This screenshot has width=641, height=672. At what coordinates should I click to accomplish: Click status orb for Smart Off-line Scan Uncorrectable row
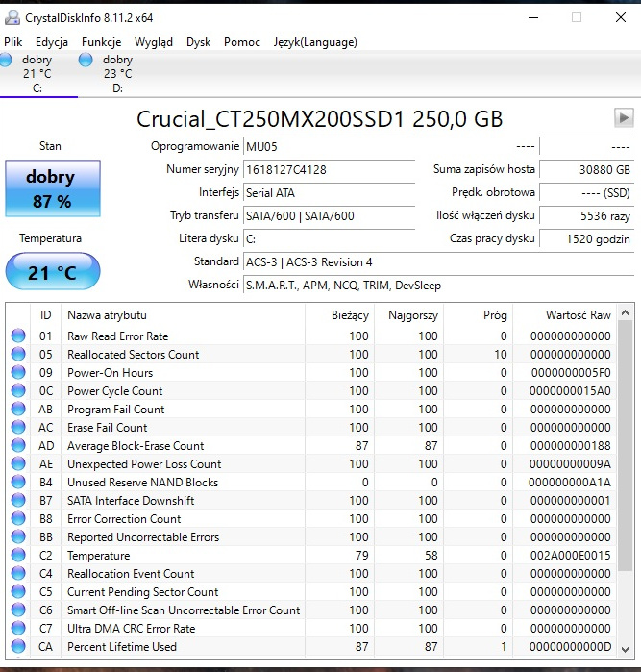pyautogui.click(x=18, y=610)
